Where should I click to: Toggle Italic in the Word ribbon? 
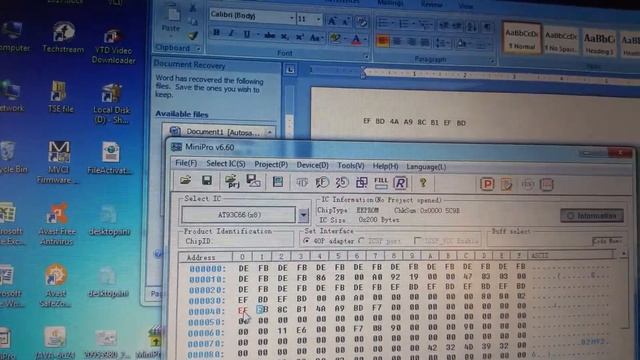[231, 34]
